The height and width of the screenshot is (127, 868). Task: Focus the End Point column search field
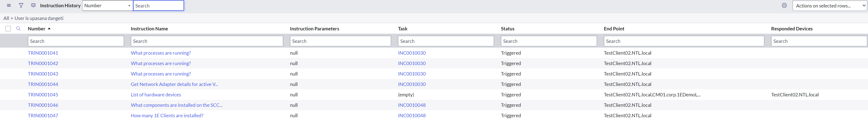click(x=684, y=41)
